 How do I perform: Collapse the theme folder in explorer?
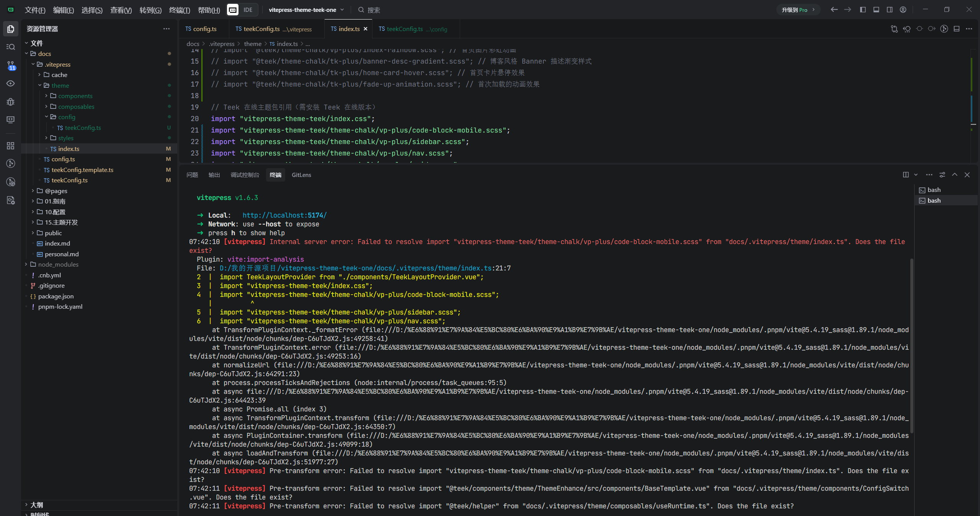pos(40,85)
